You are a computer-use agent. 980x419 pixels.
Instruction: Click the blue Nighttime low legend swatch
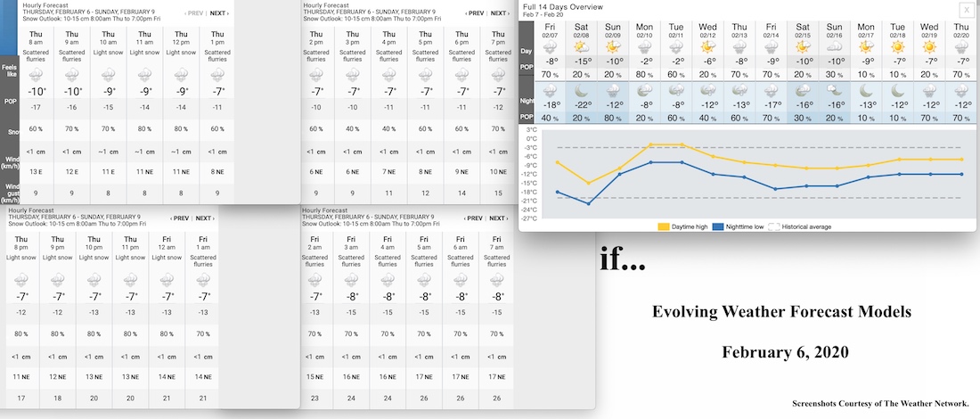718,227
